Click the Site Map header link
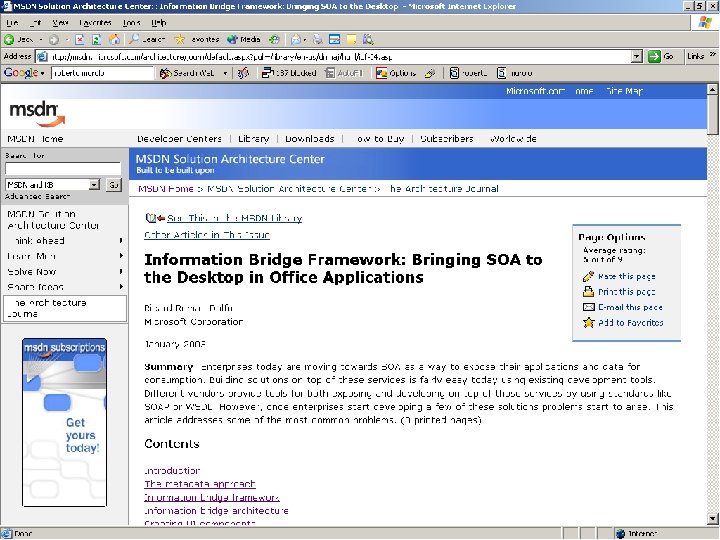This screenshot has width=720, height=540. pyautogui.click(x=624, y=91)
